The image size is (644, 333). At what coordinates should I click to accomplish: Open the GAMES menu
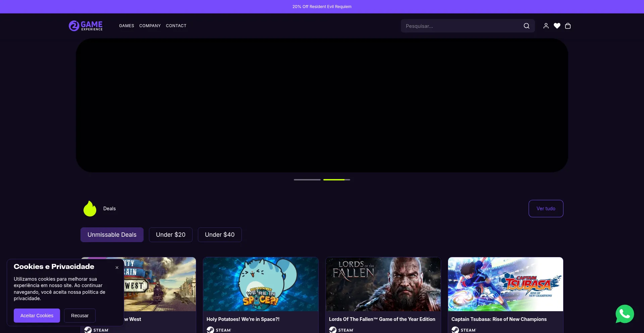tap(126, 26)
